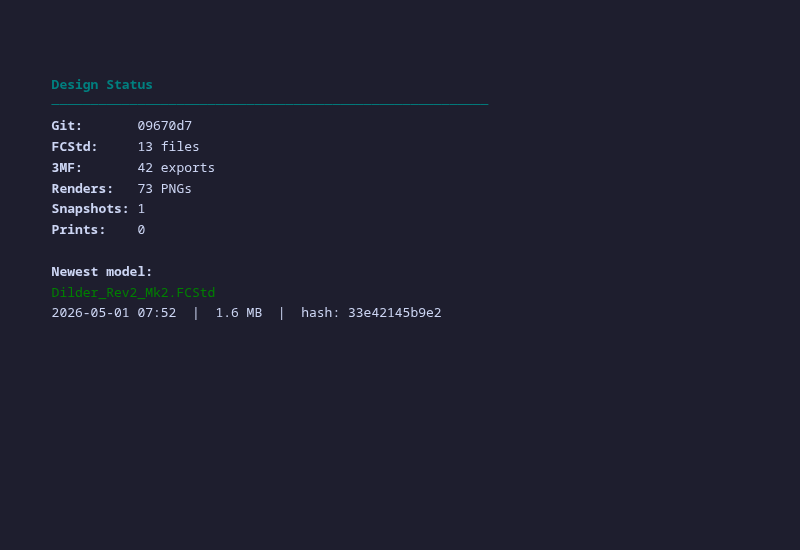The height and width of the screenshot is (550, 800).
Task: Click the Prints label
Action: [x=78, y=230]
